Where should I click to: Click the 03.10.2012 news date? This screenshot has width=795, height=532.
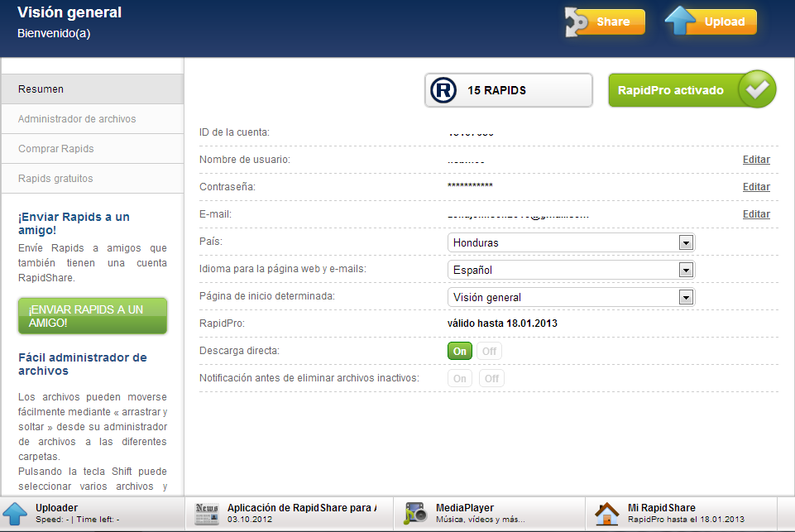click(250, 520)
